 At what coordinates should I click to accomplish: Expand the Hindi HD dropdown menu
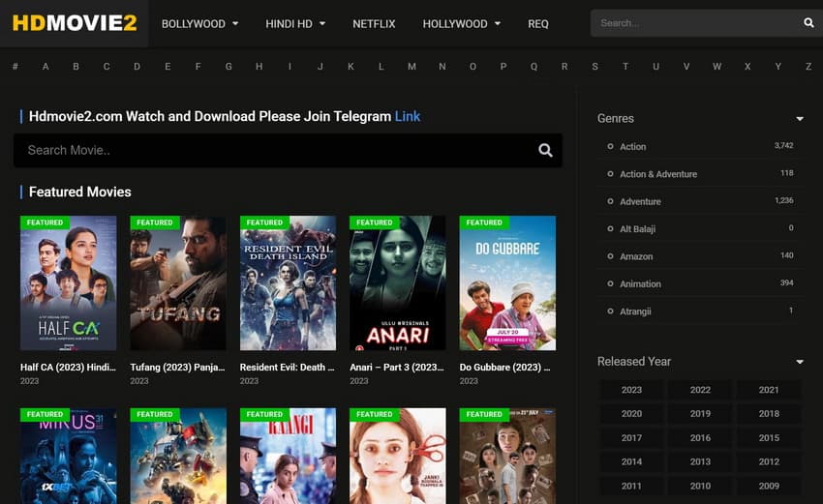(295, 23)
